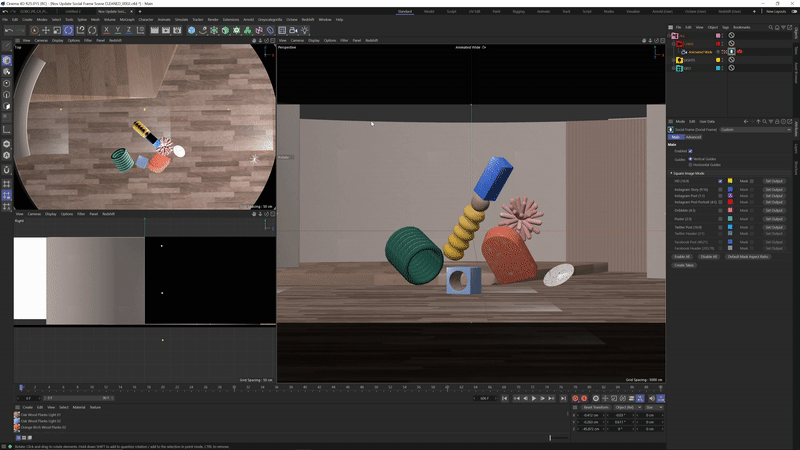Viewport: 800px width, 450px height.
Task: Switch to the Advanced tab in Attributes
Action: coord(693,137)
